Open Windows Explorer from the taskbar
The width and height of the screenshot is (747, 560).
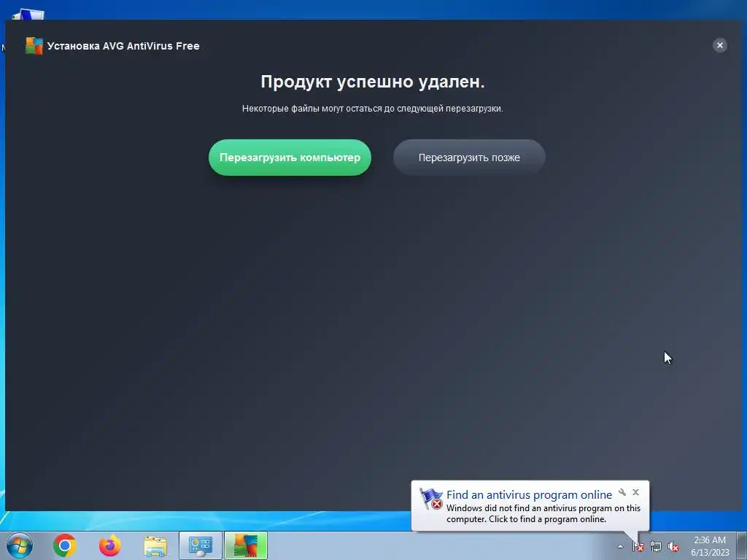(155, 546)
